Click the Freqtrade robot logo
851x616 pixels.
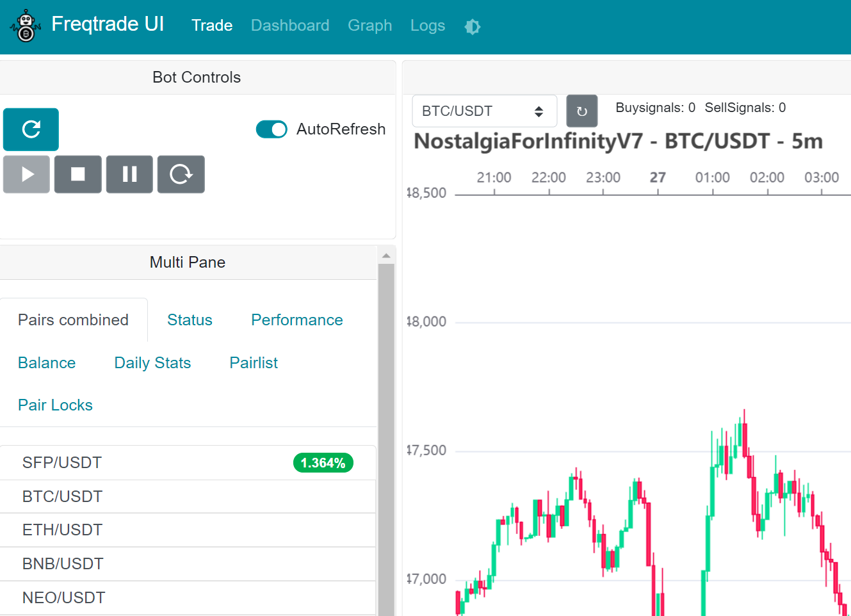(x=26, y=26)
